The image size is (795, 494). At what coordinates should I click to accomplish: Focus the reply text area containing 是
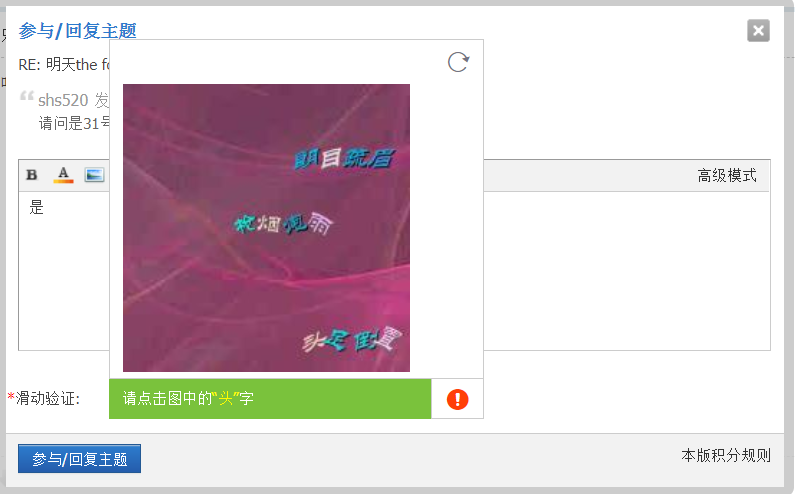click(x=394, y=271)
